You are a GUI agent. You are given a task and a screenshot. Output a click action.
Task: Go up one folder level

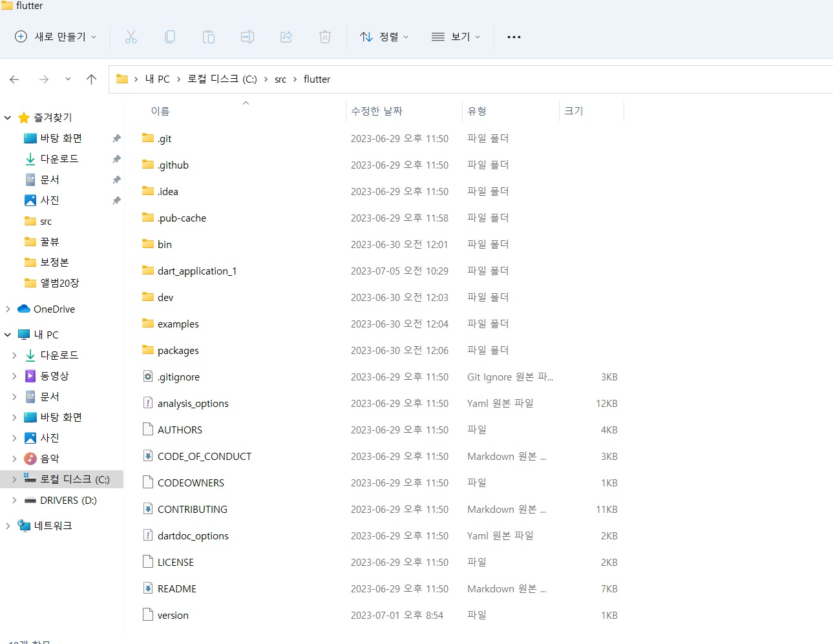pos(91,79)
